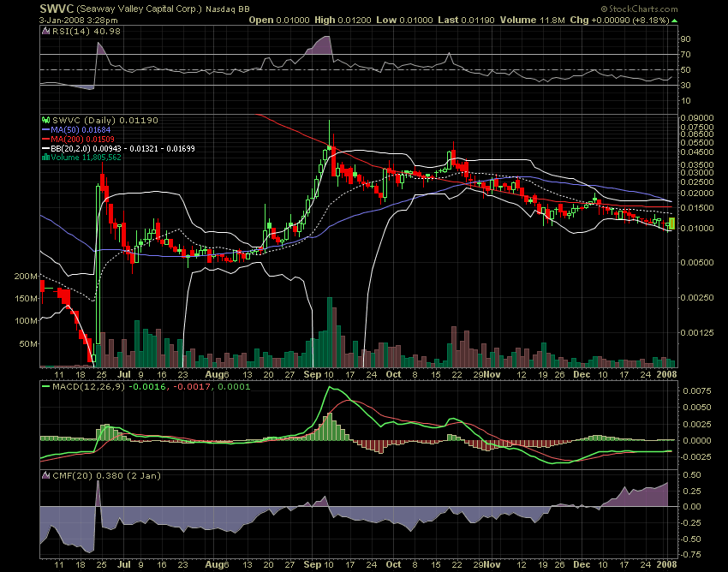Click the 0.0000 MACD axis label
The width and height of the screenshot is (728, 572).
pos(696,441)
